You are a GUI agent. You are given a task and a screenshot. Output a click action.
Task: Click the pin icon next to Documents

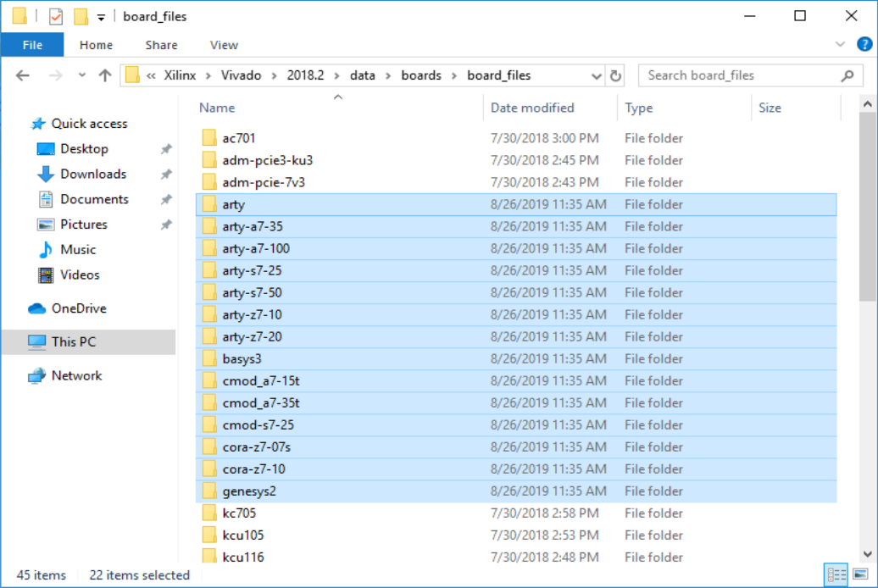166,199
